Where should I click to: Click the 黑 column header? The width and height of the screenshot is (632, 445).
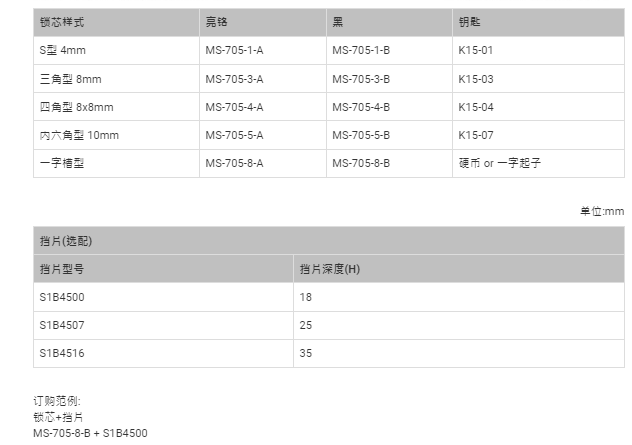point(338,22)
